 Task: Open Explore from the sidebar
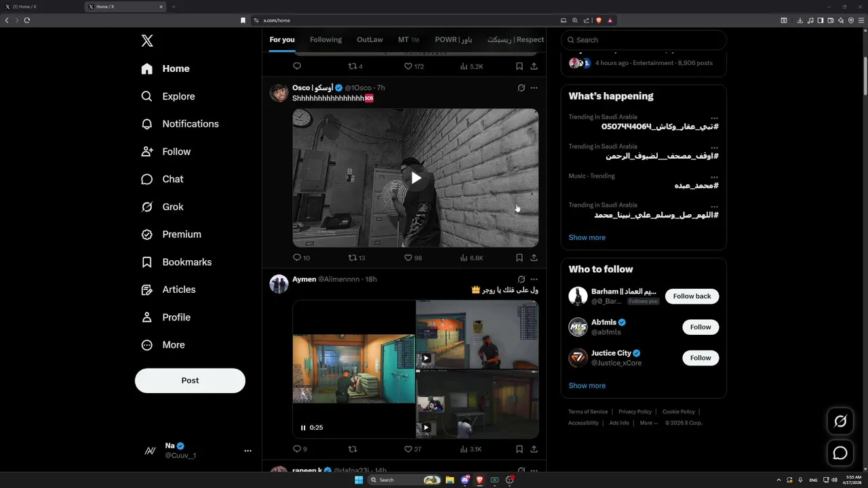point(168,96)
